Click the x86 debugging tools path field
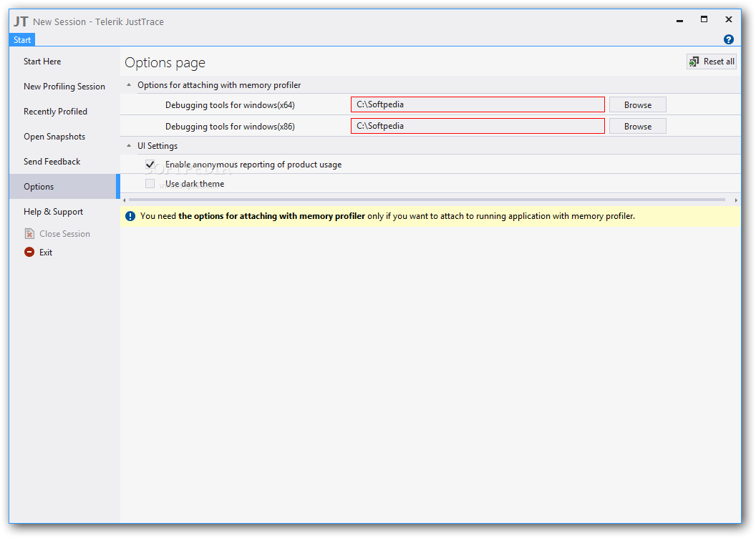 (x=478, y=126)
